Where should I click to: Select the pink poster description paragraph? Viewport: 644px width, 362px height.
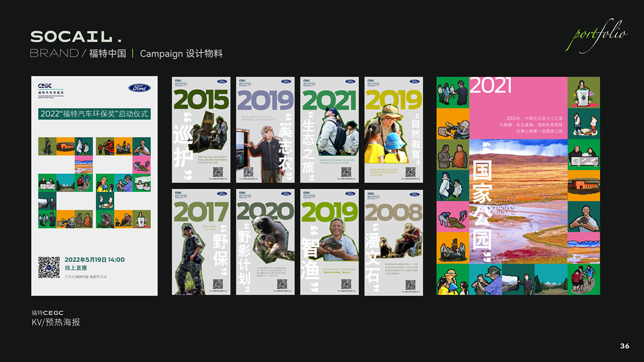click(x=531, y=125)
